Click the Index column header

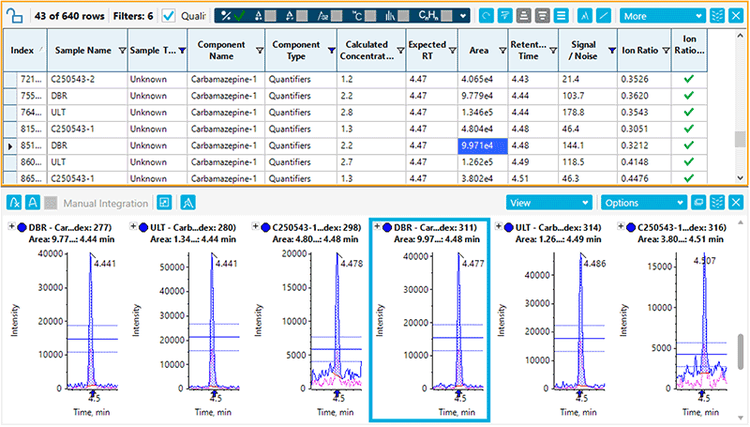(x=22, y=50)
